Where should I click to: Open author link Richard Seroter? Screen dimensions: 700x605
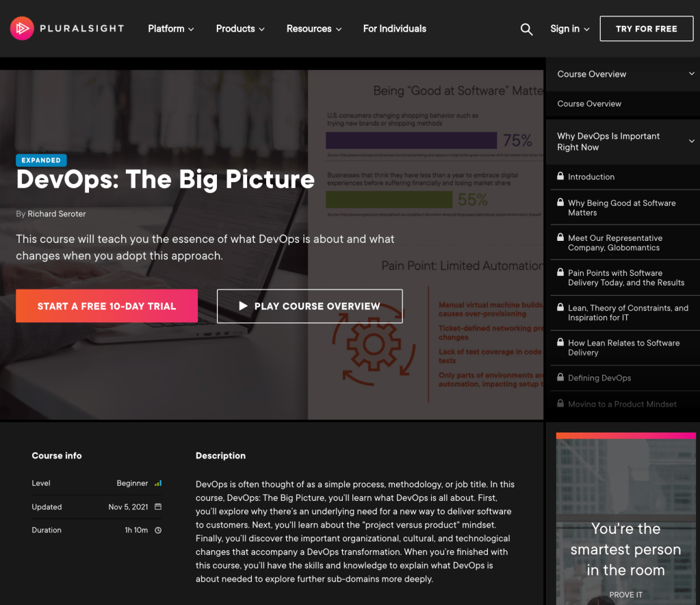pyautogui.click(x=56, y=214)
